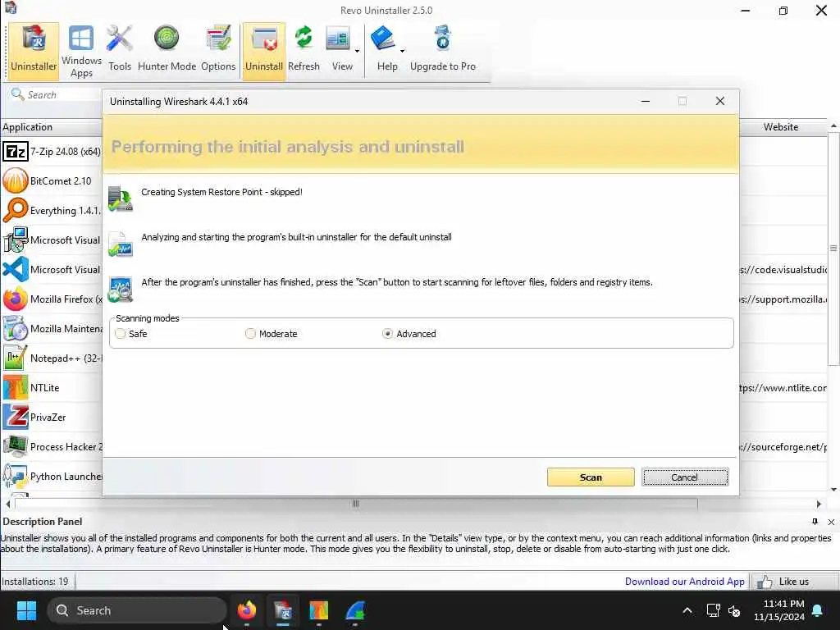Click the Like us button
This screenshot has width=840, height=630.
click(x=793, y=582)
